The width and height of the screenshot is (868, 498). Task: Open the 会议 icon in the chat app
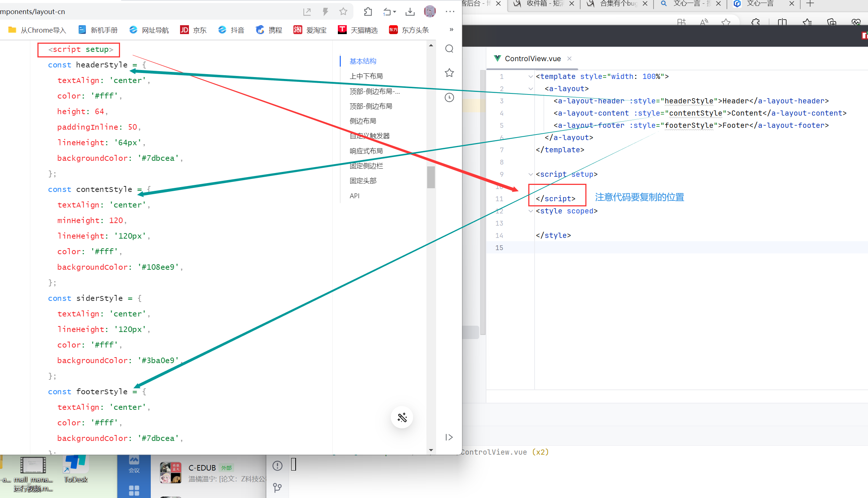pos(134,465)
